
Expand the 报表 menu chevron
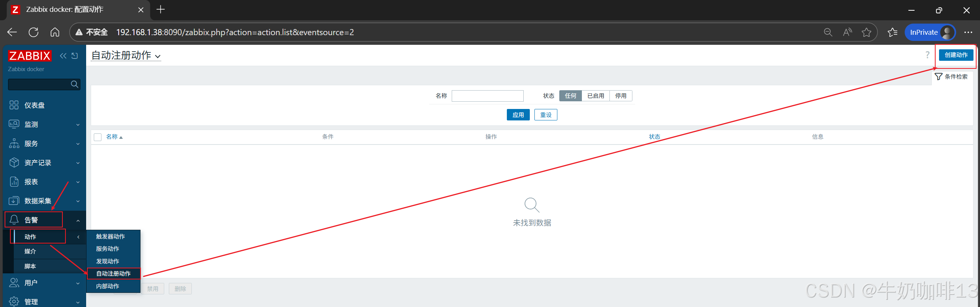[x=78, y=182]
